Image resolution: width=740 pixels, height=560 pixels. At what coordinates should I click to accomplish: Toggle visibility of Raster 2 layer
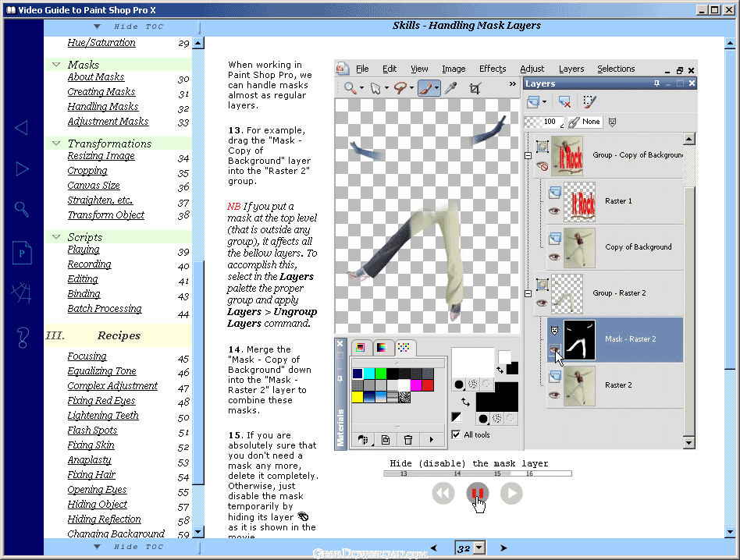(554, 395)
